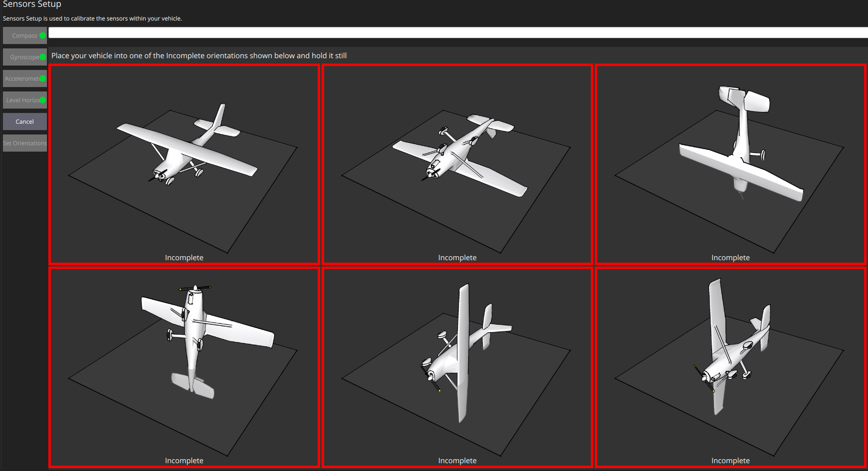Screen dimensions: 868x471
Task: Select the right-wing-down side orientation with wheels facing right
Action: coord(731,367)
